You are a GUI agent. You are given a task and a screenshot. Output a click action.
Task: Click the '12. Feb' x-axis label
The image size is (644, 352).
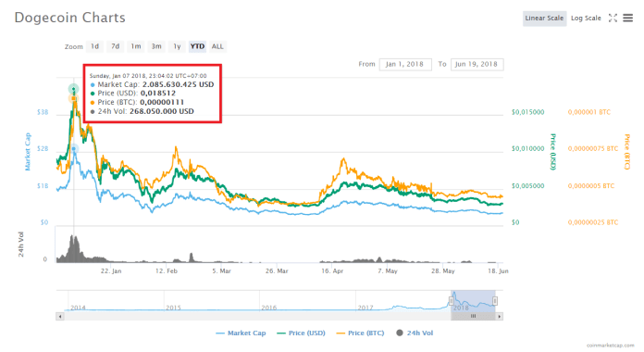click(x=167, y=271)
